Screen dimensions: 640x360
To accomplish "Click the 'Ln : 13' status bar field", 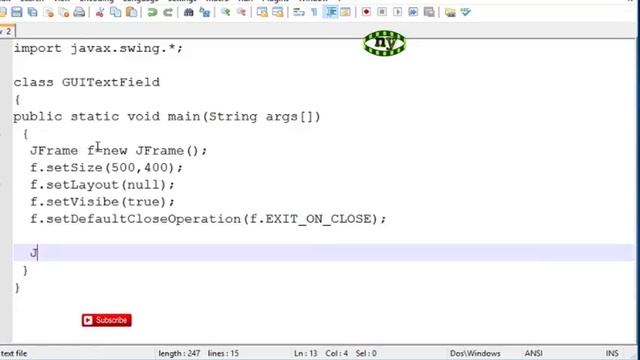I will pos(305,353).
